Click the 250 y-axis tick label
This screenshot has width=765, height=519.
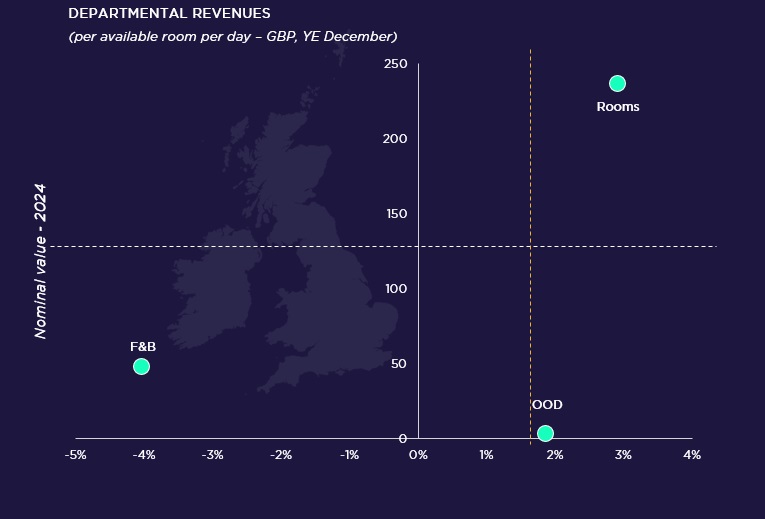395,64
